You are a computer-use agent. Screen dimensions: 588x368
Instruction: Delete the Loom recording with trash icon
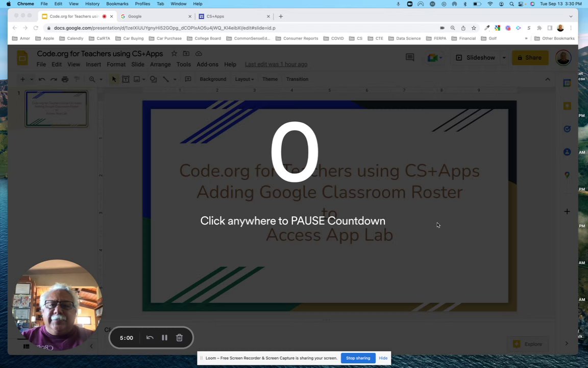[x=179, y=337]
